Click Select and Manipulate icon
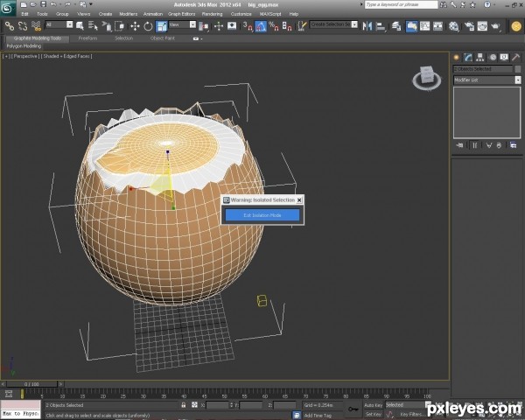 click(x=219, y=25)
